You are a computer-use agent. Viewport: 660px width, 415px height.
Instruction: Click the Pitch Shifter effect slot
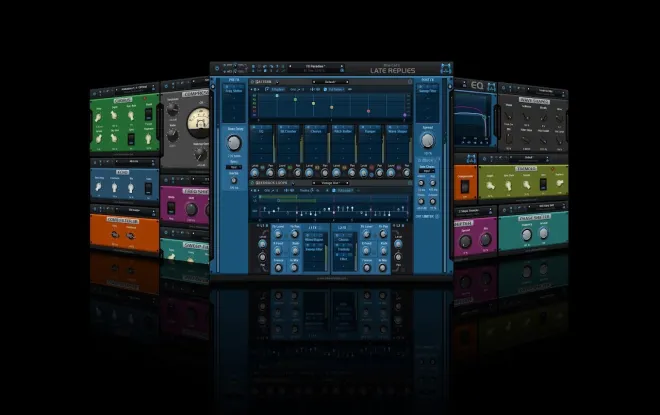pos(343,131)
